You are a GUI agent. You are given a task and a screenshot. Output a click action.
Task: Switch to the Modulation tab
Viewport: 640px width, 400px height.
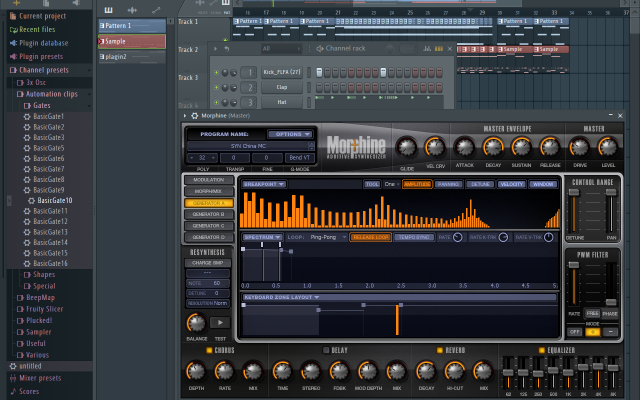pos(209,180)
